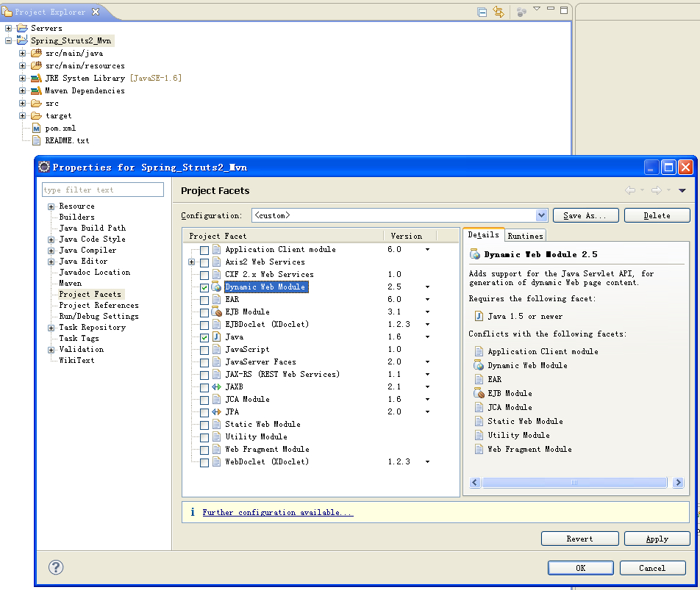Open Project Explorer view menu triangle
The width and height of the screenshot is (700, 590).
click(x=537, y=9)
